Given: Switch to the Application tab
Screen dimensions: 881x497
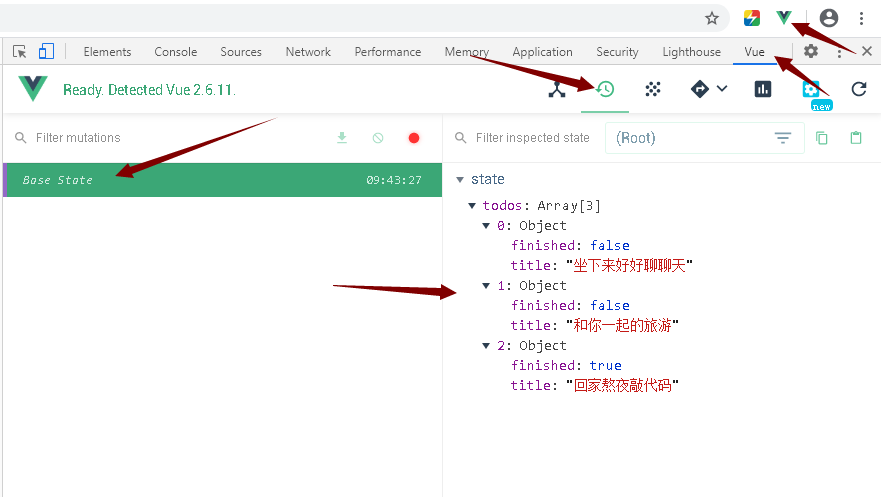Looking at the screenshot, I should 542,52.
